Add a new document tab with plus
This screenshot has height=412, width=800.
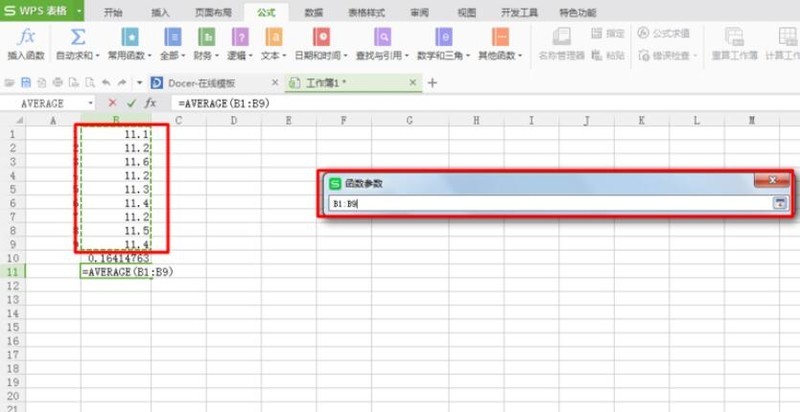(432, 83)
